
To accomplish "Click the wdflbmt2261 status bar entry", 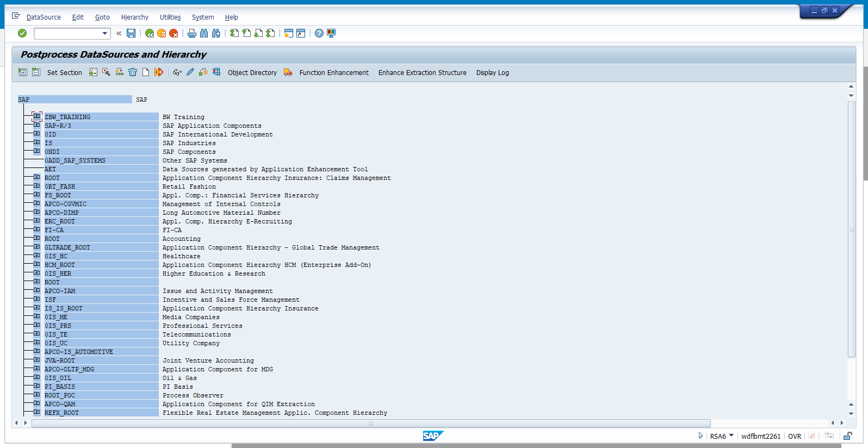I will [761, 436].
